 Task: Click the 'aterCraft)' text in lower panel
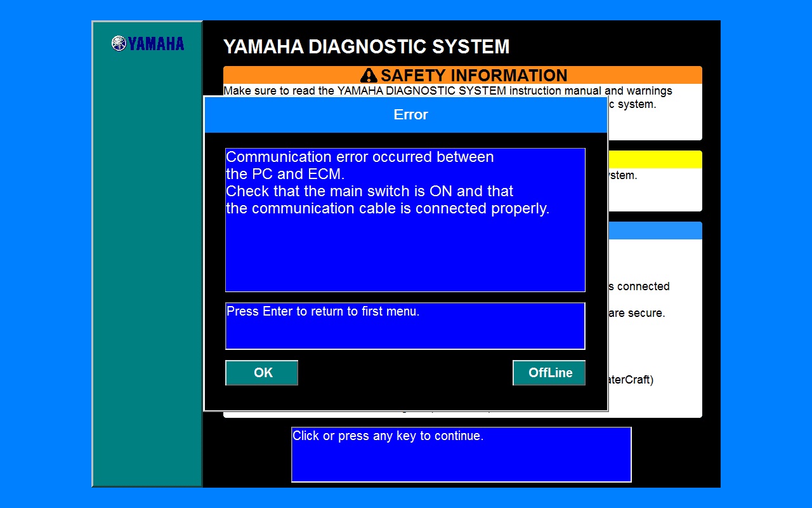pyautogui.click(x=631, y=380)
